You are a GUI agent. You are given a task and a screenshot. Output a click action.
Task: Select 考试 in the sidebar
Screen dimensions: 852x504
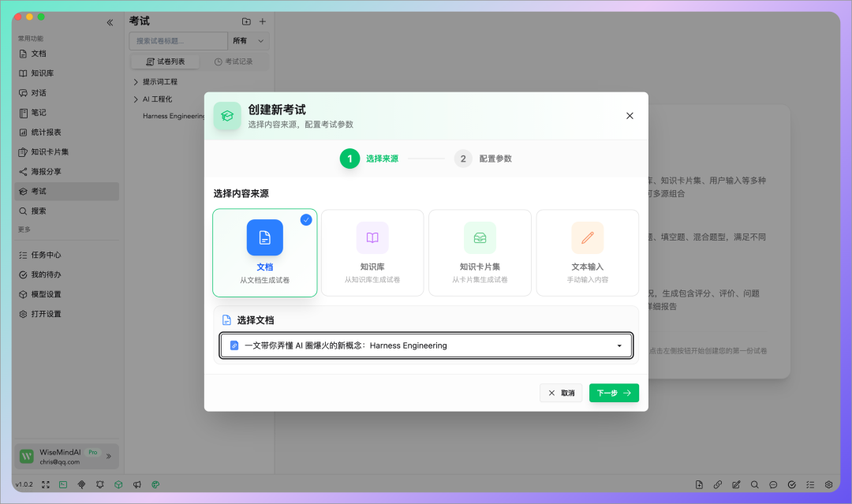[x=66, y=191]
